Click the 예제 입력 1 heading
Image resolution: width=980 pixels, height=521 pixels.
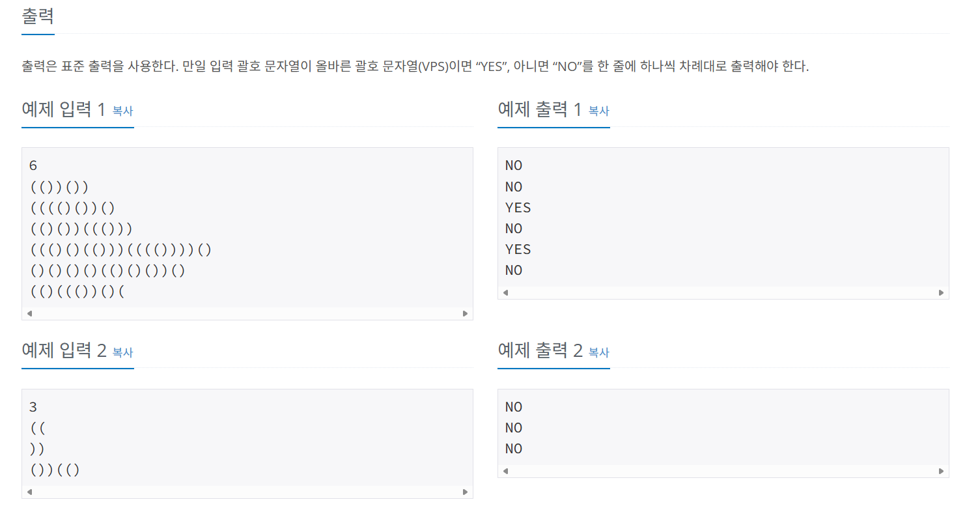point(63,109)
